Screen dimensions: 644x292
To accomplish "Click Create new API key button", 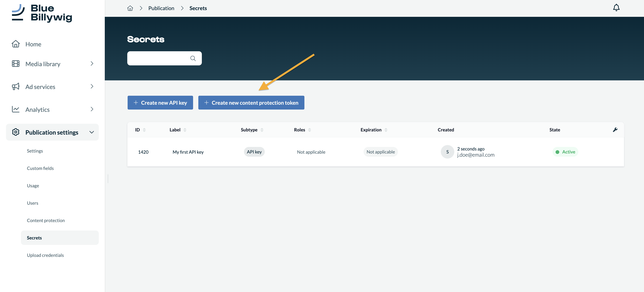I will click(160, 103).
